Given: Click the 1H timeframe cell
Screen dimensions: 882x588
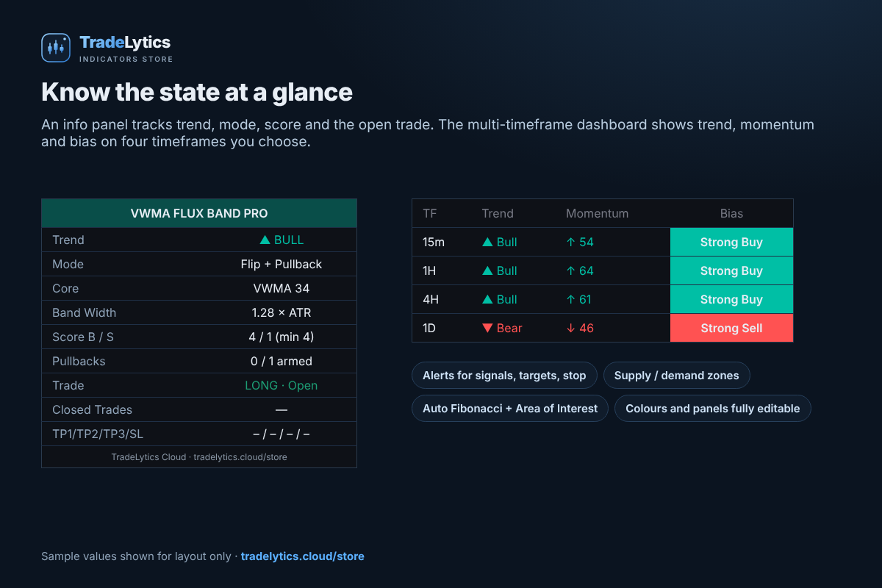Looking at the screenshot, I should click(429, 270).
